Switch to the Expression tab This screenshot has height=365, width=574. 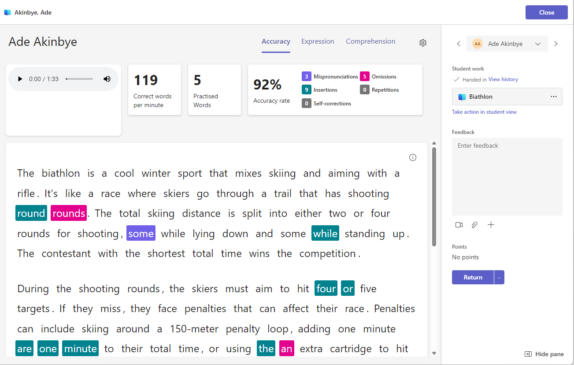tap(317, 41)
